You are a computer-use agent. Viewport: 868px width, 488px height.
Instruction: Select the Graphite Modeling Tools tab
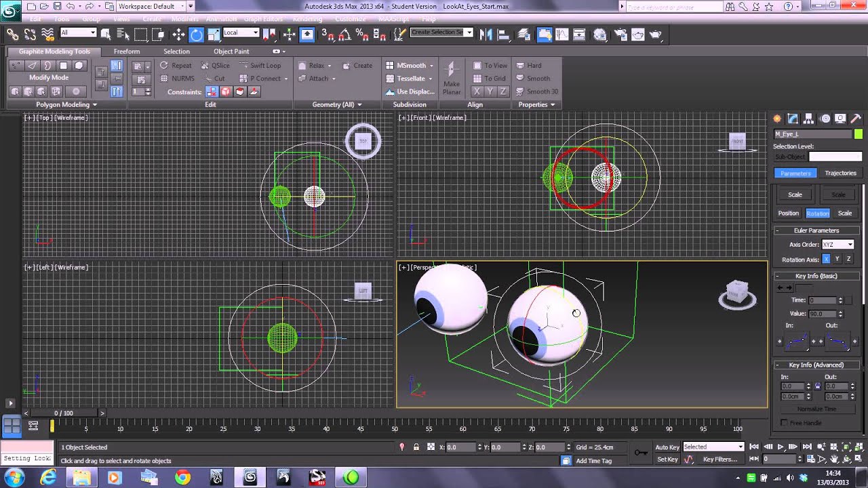click(x=54, y=52)
